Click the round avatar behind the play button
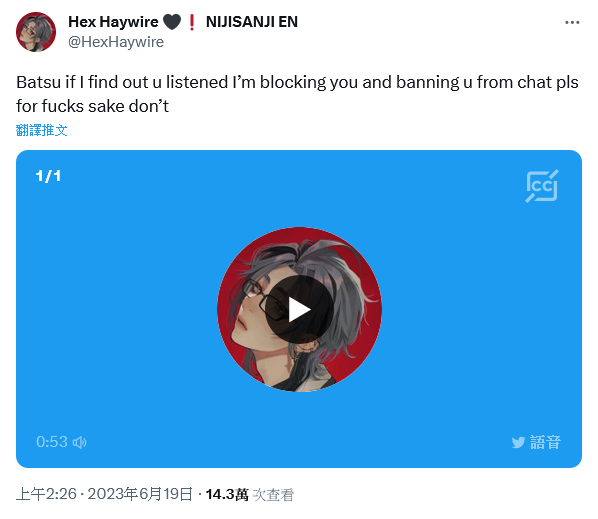The width and height of the screenshot is (598, 519). pos(299,309)
